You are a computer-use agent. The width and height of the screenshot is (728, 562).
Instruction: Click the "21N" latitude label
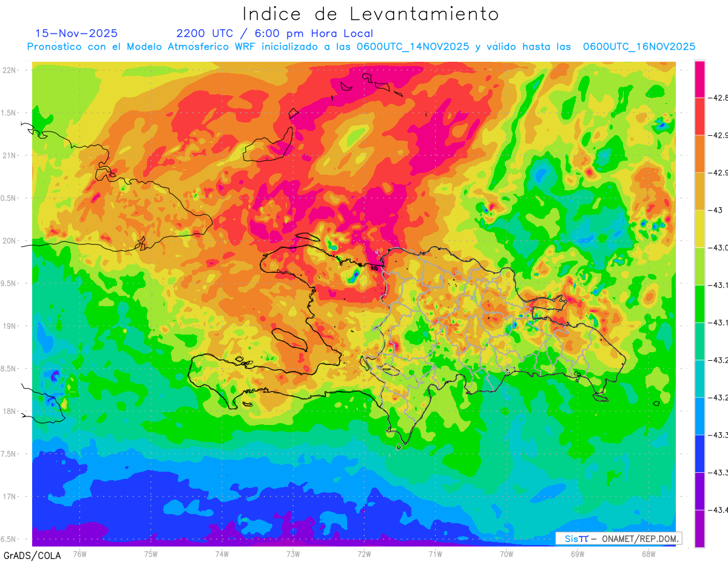pos(9,156)
